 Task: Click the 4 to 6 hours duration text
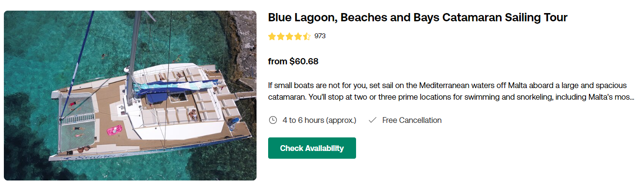tap(319, 120)
